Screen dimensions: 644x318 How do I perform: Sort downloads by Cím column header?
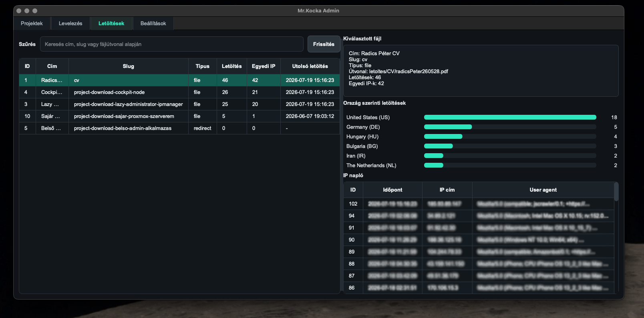(52, 66)
